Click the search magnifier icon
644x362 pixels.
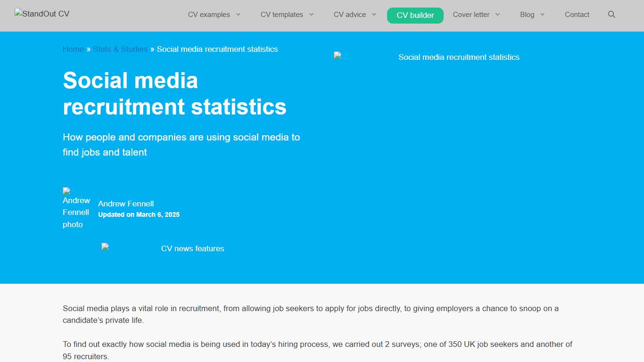(x=611, y=15)
